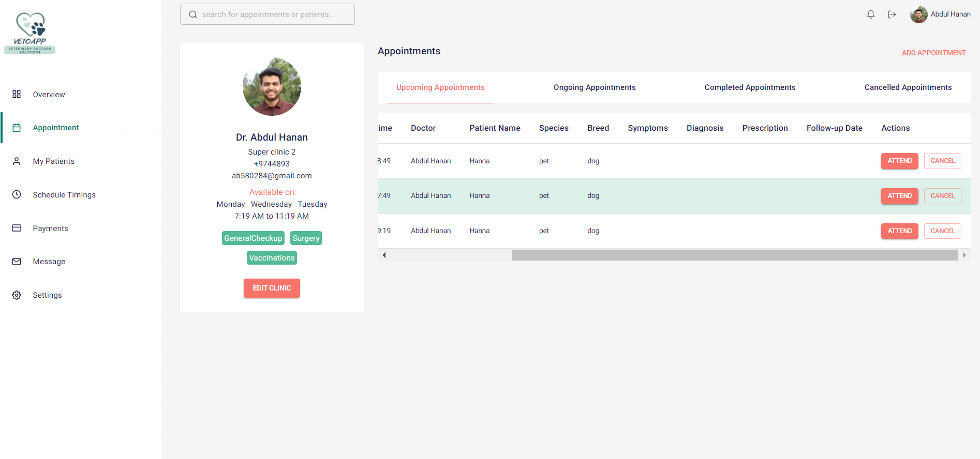Image resolution: width=980 pixels, height=459 pixels.
Task: Click the EDIT CLINIC button
Action: pos(272,288)
